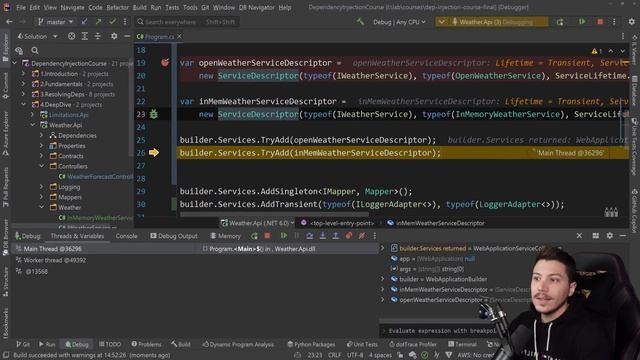640x360 pixels.
Task: Click the step over icon
Action: coord(309,236)
